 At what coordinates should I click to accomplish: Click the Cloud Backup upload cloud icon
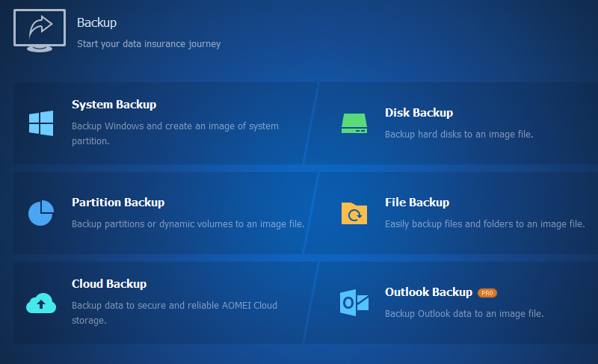41,303
